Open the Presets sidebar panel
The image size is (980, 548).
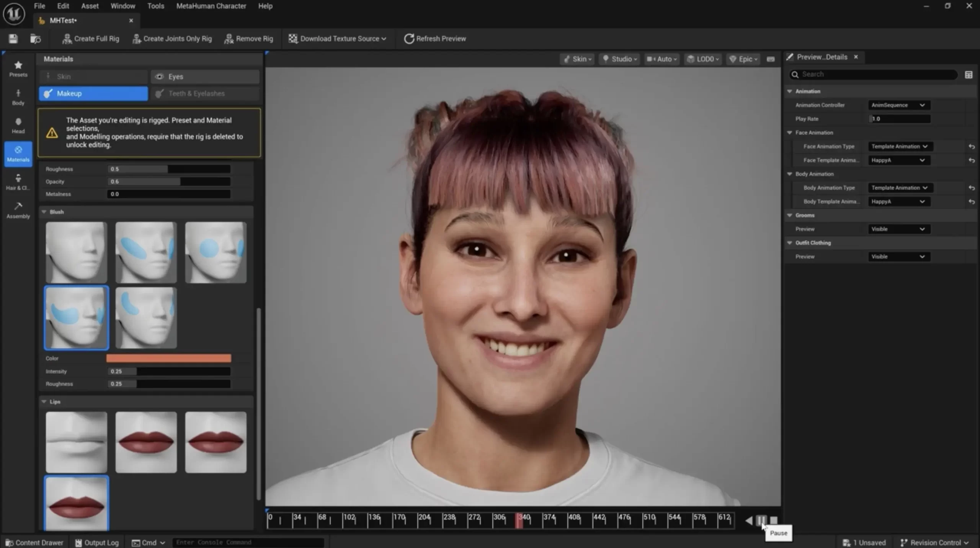pos(18,69)
